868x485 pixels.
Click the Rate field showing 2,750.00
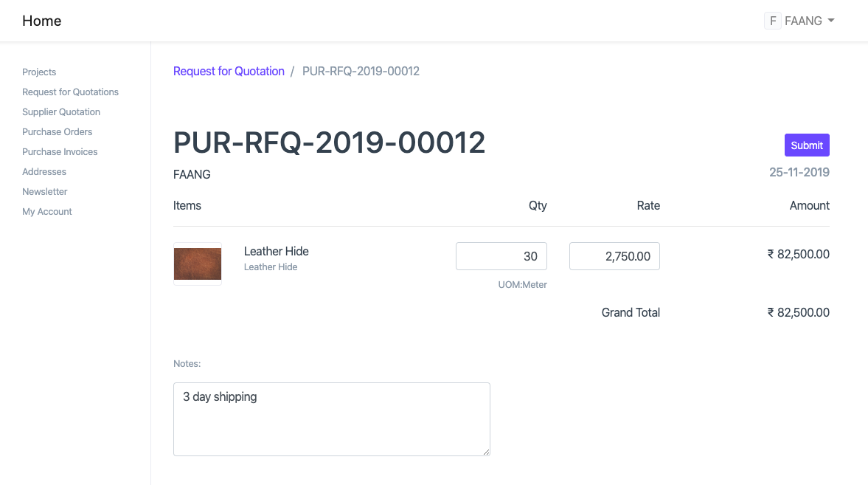click(614, 255)
